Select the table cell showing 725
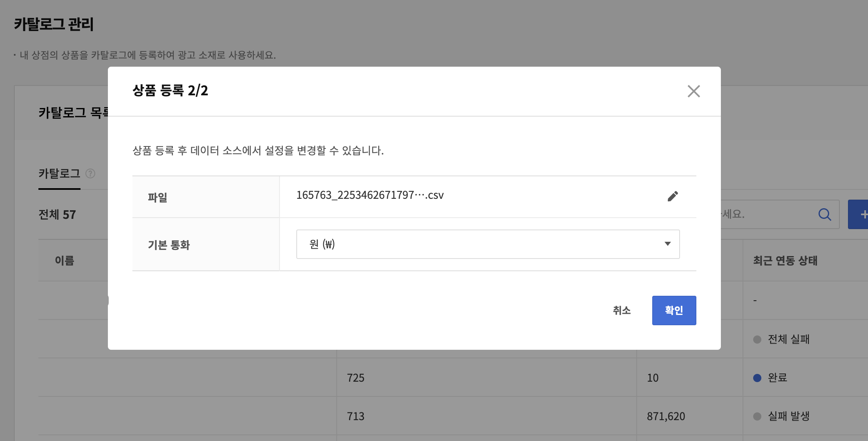868x441 pixels. [356, 378]
